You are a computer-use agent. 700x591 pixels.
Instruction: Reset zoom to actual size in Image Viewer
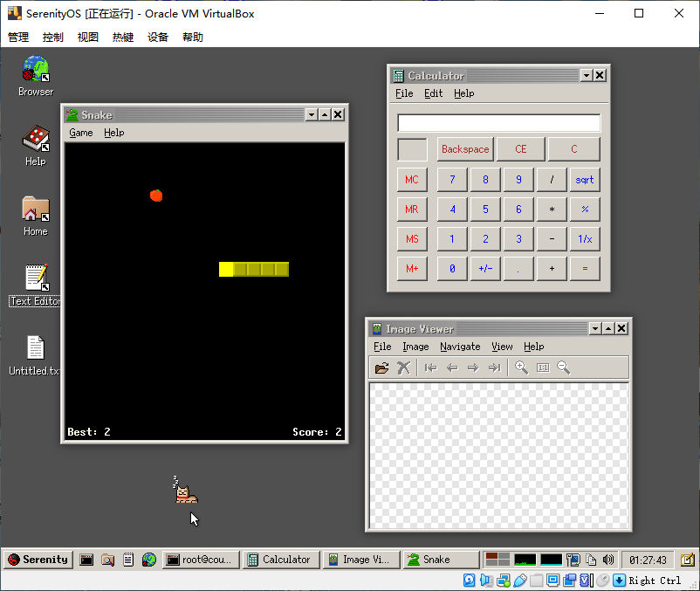pos(543,368)
